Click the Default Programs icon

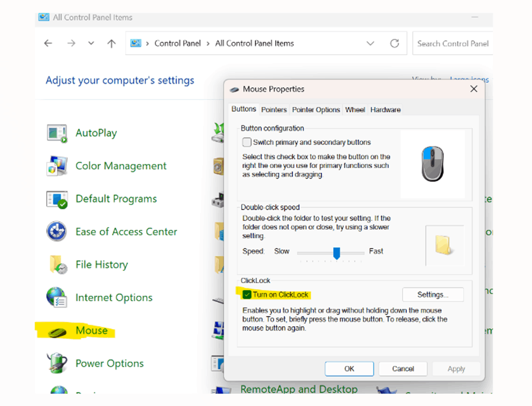click(x=57, y=199)
